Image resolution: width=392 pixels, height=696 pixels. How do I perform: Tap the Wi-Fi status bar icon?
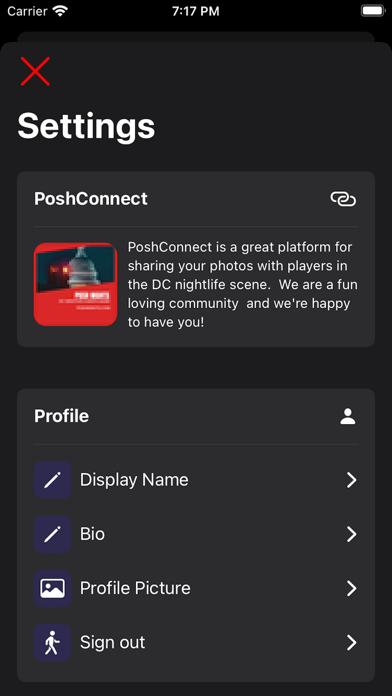coord(60,11)
